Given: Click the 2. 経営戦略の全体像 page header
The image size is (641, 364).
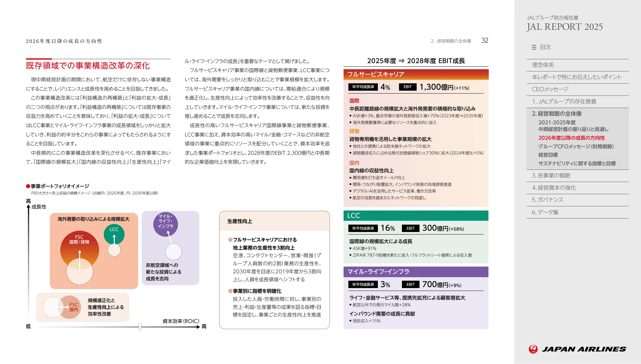Looking at the screenshot, I should click(x=451, y=41).
